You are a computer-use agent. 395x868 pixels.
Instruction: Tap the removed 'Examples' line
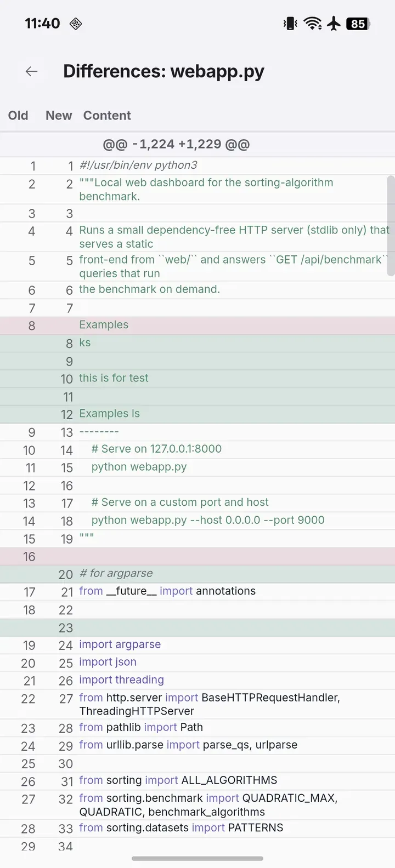coord(198,325)
